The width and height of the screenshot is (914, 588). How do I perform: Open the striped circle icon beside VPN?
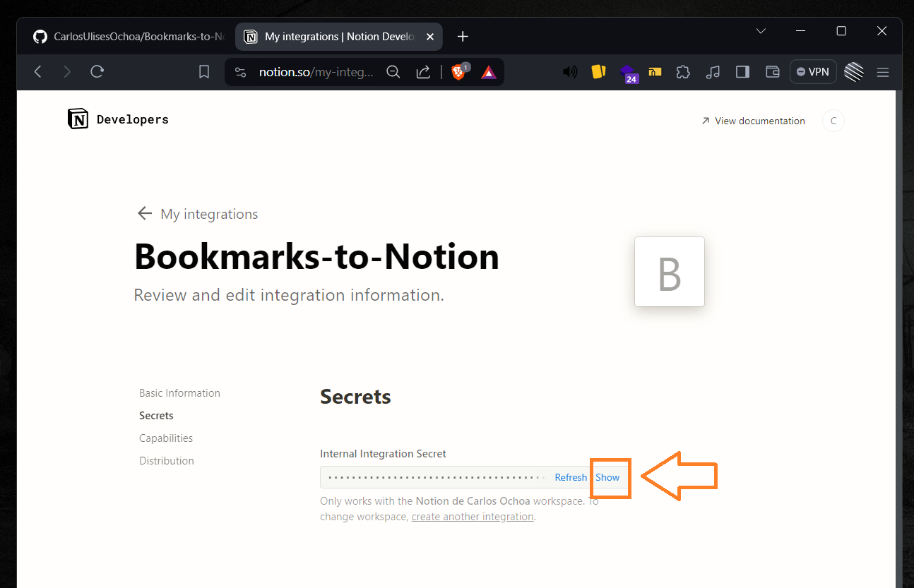click(x=854, y=72)
